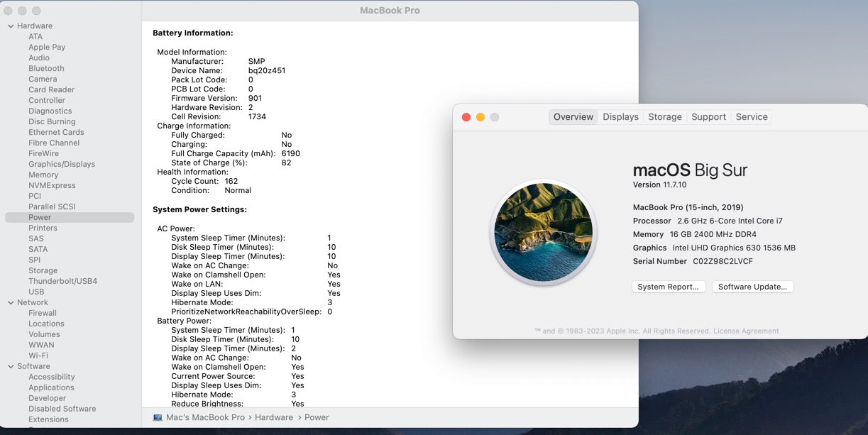
Task: Collapse the Network section disclosure arrow
Action: click(x=11, y=302)
